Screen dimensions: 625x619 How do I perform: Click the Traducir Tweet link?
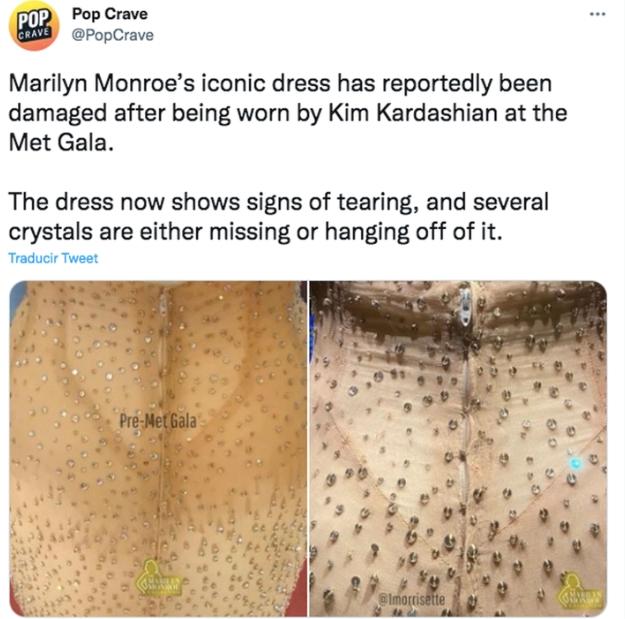point(53,258)
